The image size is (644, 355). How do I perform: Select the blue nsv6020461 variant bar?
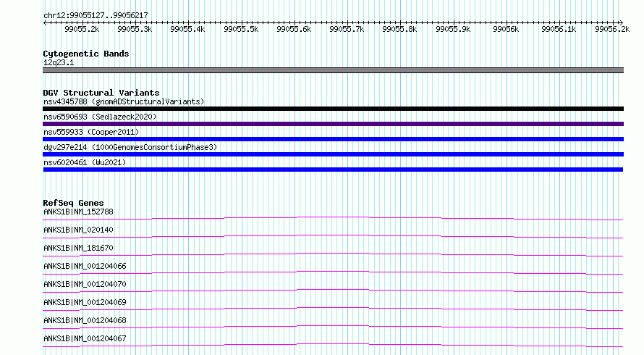click(333, 170)
